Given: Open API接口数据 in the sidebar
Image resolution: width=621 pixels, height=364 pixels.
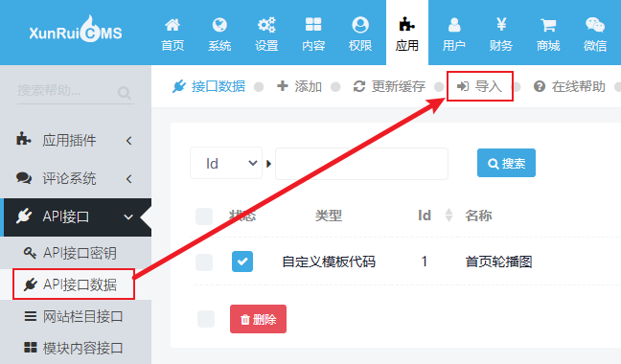Looking at the screenshot, I should click(x=76, y=284).
